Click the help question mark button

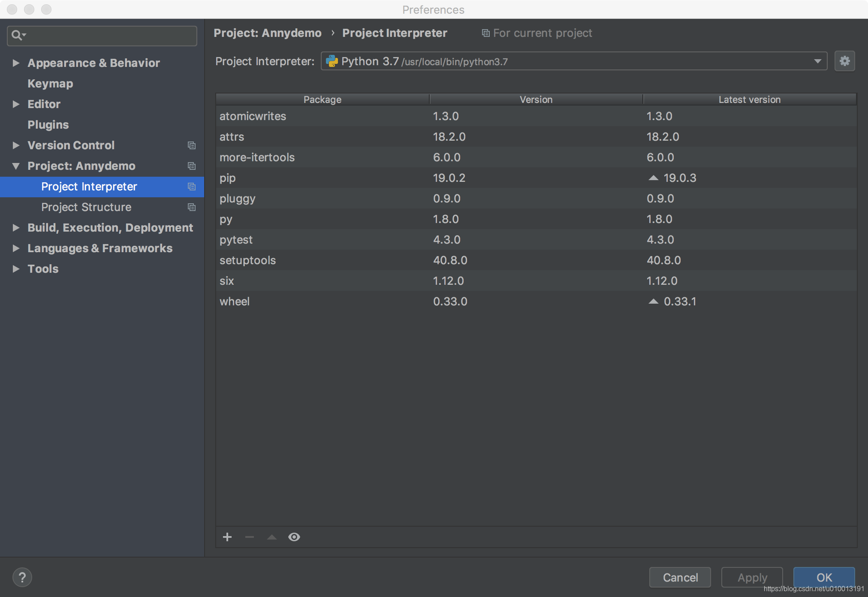pyautogui.click(x=22, y=577)
